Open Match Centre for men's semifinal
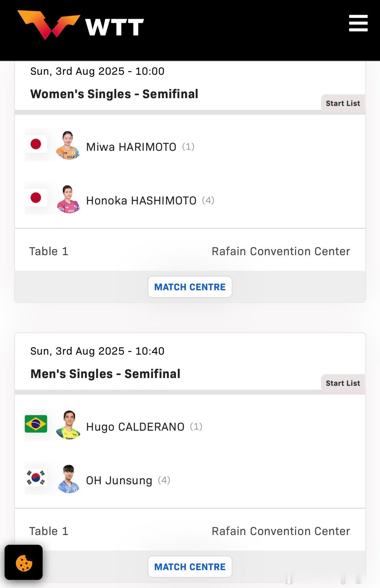This screenshot has width=380, height=588. (190, 567)
